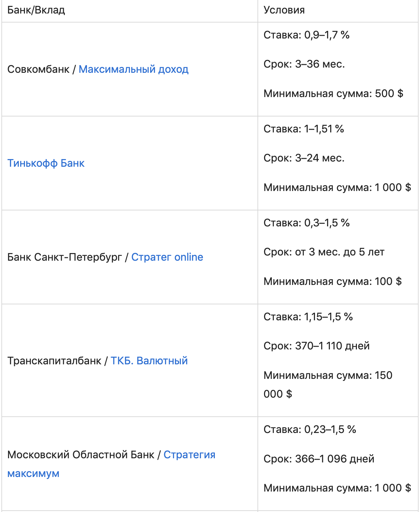Click the Банк/Вклад column header
Image resolution: width=420 pixels, height=512 pixels.
point(36,10)
